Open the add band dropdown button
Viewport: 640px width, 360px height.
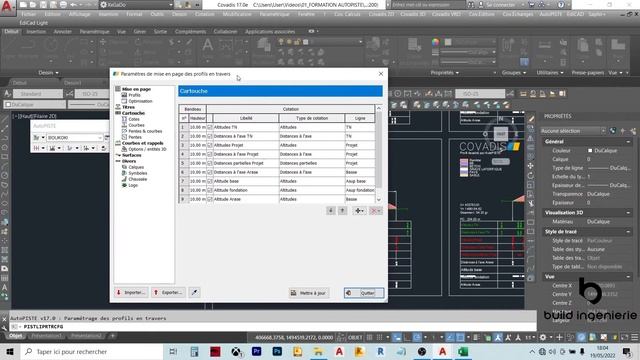point(359,211)
